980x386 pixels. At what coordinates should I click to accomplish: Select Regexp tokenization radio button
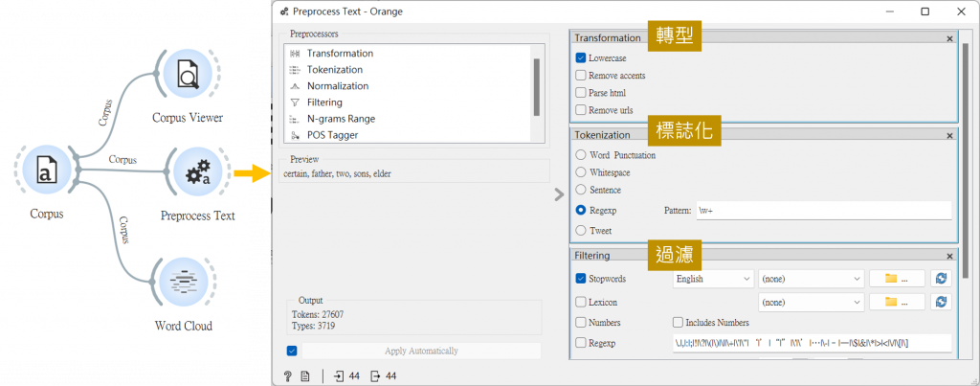(x=581, y=211)
